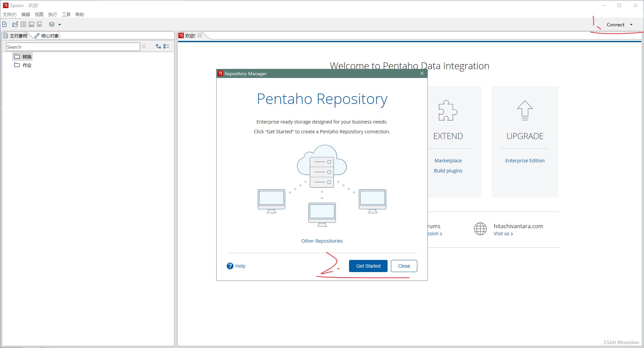Open the 工具 menu
The width and height of the screenshot is (644, 348).
tap(66, 15)
